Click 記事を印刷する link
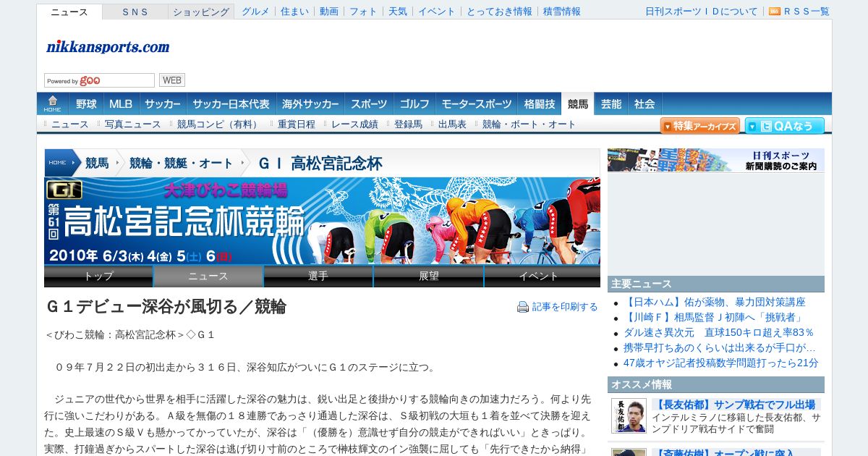Screen dimensions: 868x456 point(565,307)
